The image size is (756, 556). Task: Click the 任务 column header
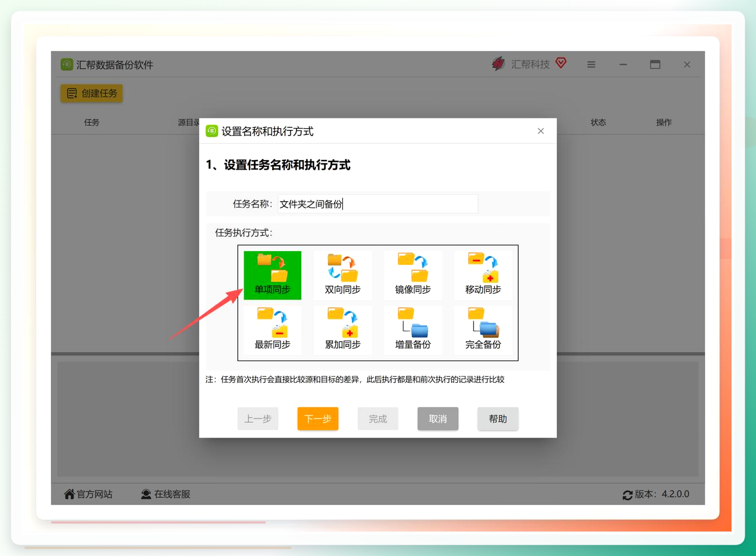92,122
